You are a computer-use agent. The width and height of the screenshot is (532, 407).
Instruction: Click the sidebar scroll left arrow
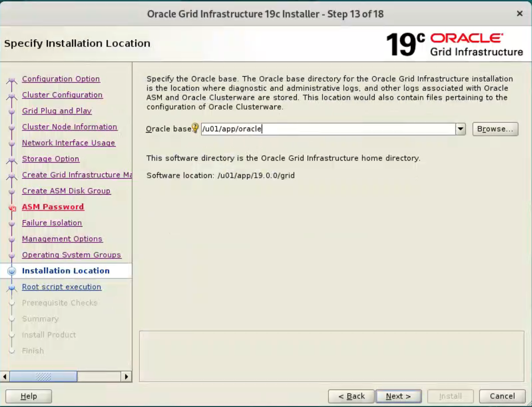(x=5, y=377)
